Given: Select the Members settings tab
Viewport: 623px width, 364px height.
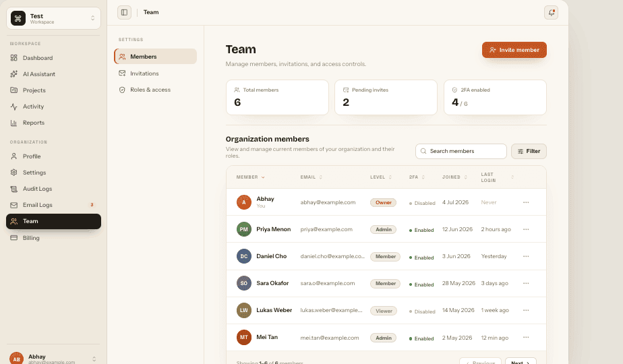Looking at the screenshot, I should [155, 57].
